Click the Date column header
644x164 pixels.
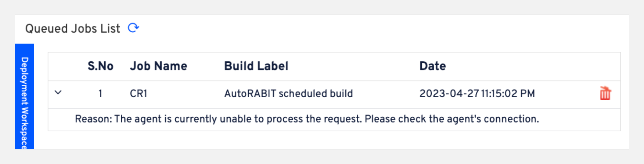[x=432, y=66]
